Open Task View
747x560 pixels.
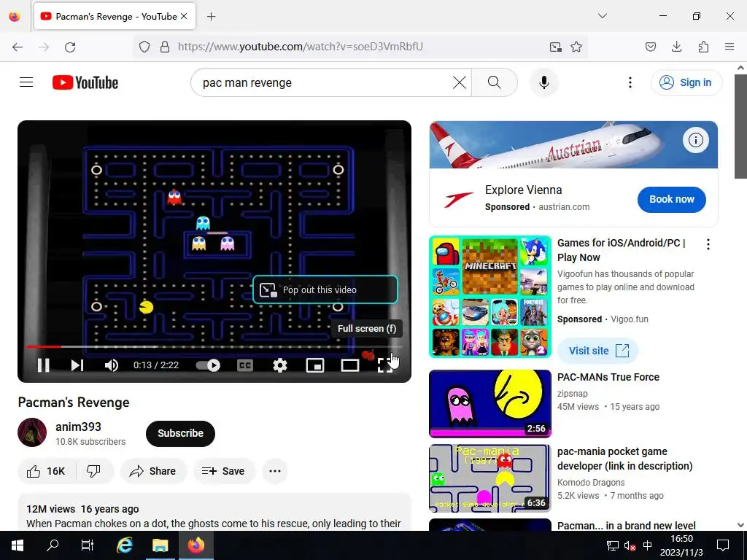88,545
